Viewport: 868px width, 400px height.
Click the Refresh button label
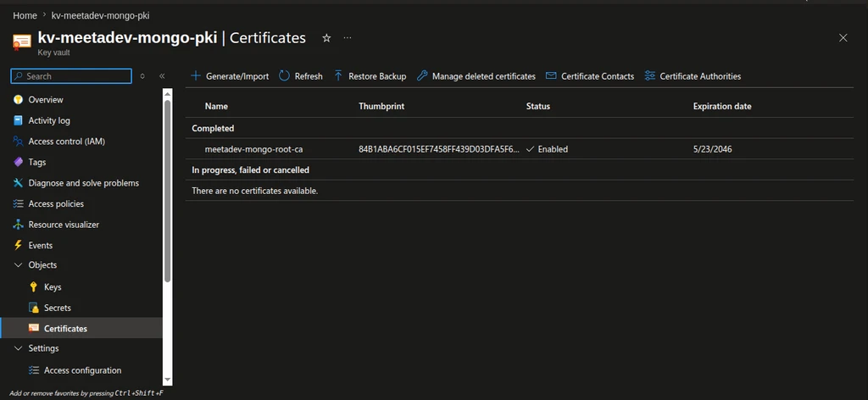pyautogui.click(x=309, y=76)
